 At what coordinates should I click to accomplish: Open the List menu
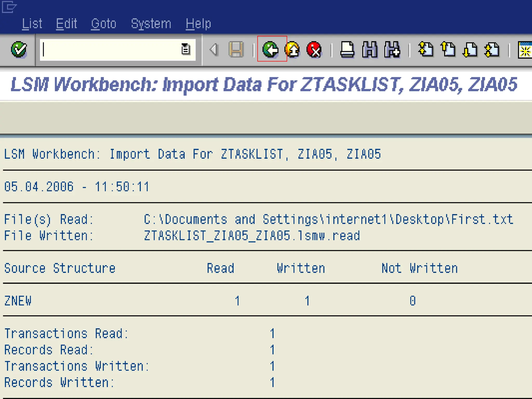[x=32, y=24]
